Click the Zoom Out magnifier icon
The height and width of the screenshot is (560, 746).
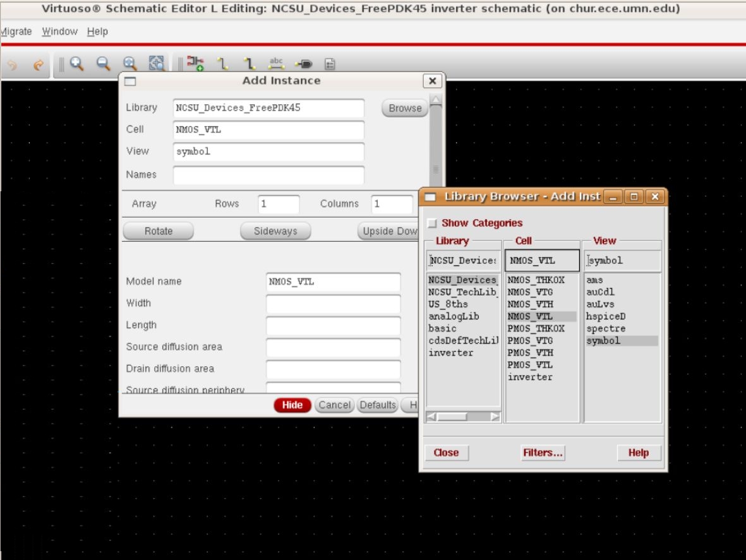(x=102, y=63)
